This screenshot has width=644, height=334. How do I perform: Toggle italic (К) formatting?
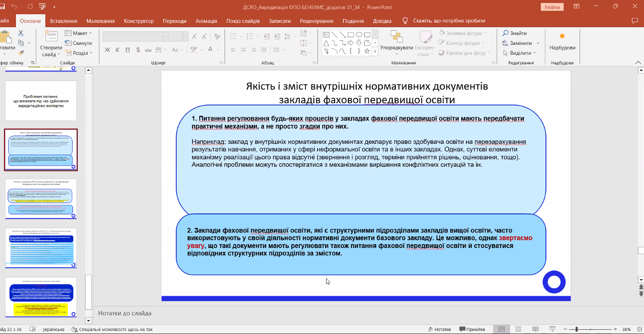(117, 50)
